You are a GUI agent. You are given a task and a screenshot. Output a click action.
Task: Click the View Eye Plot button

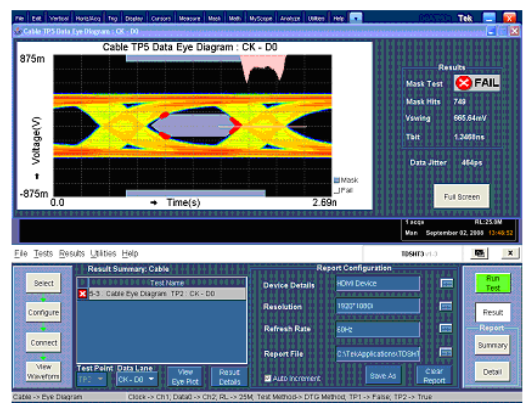click(x=185, y=377)
